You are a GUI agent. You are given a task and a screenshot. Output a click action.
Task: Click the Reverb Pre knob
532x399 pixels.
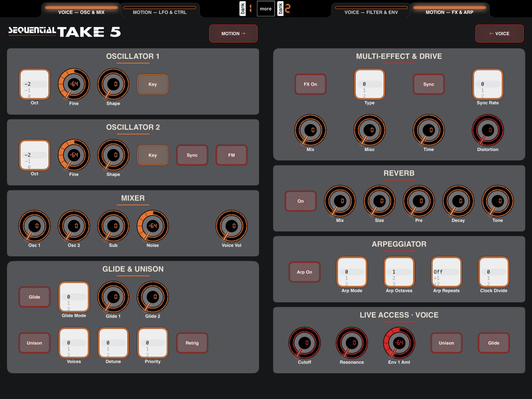point(419,201)
